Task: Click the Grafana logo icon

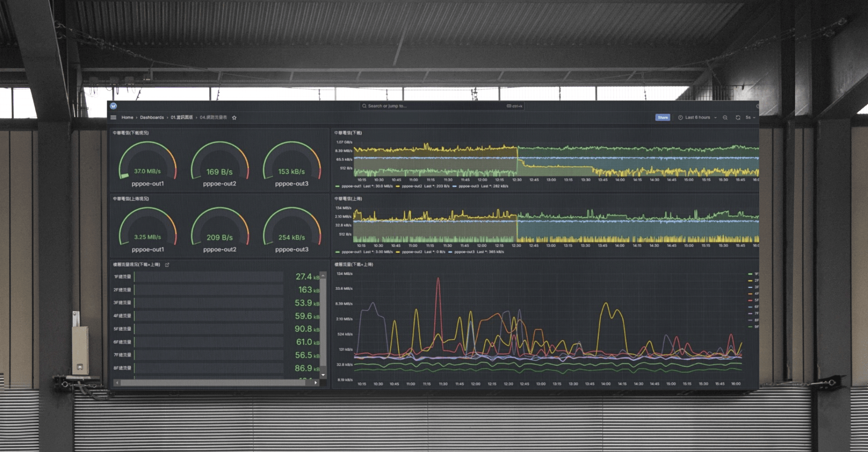Action: click(x=113, y=106)
